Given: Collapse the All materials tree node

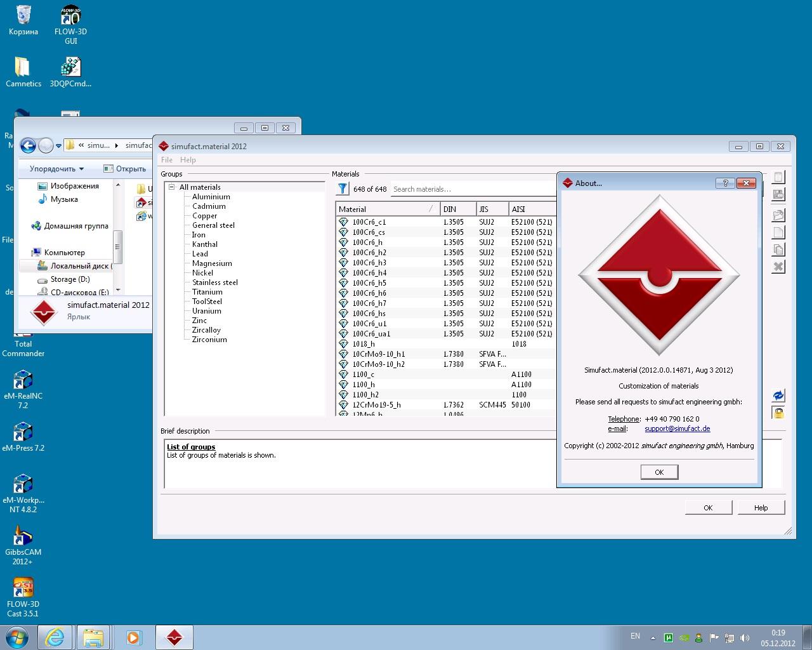Looking at the screenshot, I should [171, 187].
